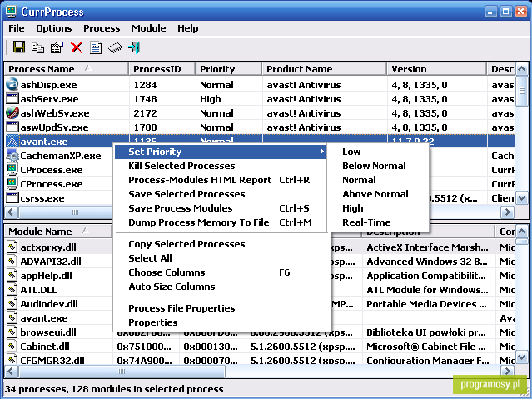Select Process-Modules HTML Report menu entry
The height and width of the screenshot is (399, 532).
(x=221, y=180)
